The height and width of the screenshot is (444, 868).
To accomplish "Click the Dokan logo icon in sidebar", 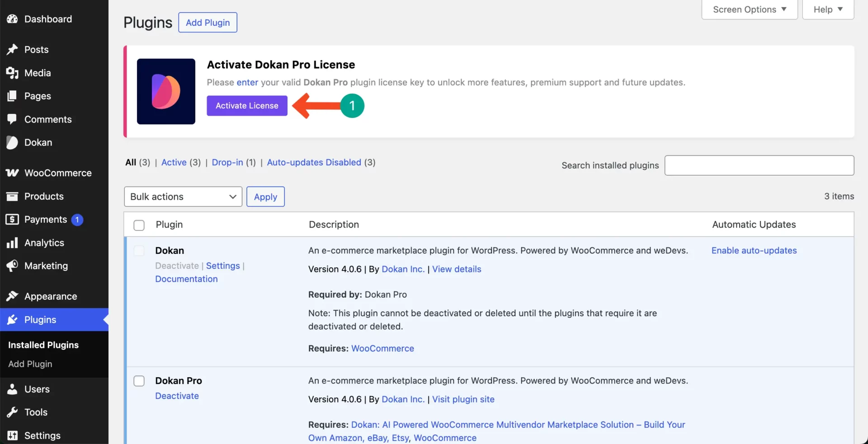I will tap(12, 143).
